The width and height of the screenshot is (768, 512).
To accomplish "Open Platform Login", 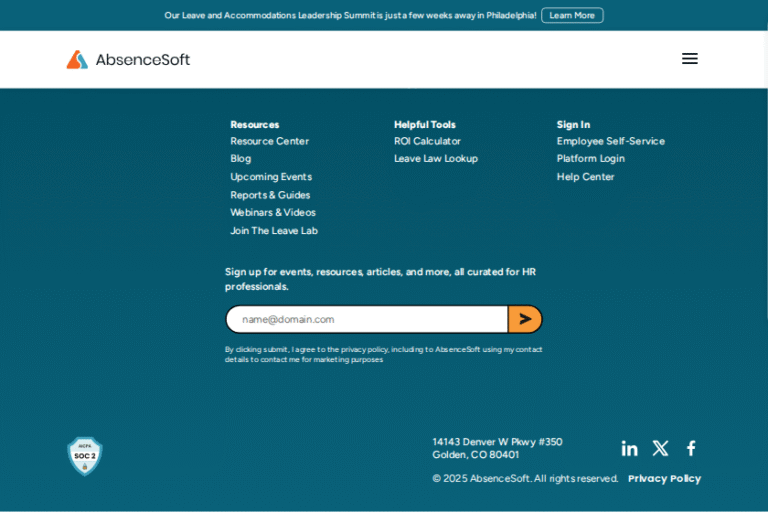I will point(590,159).
